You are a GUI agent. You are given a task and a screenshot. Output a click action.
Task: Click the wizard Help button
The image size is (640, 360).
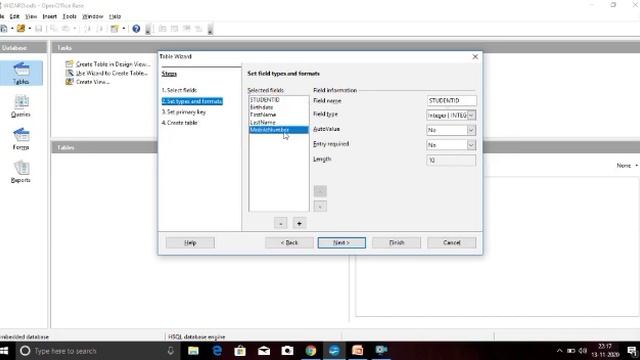(190, 242)
